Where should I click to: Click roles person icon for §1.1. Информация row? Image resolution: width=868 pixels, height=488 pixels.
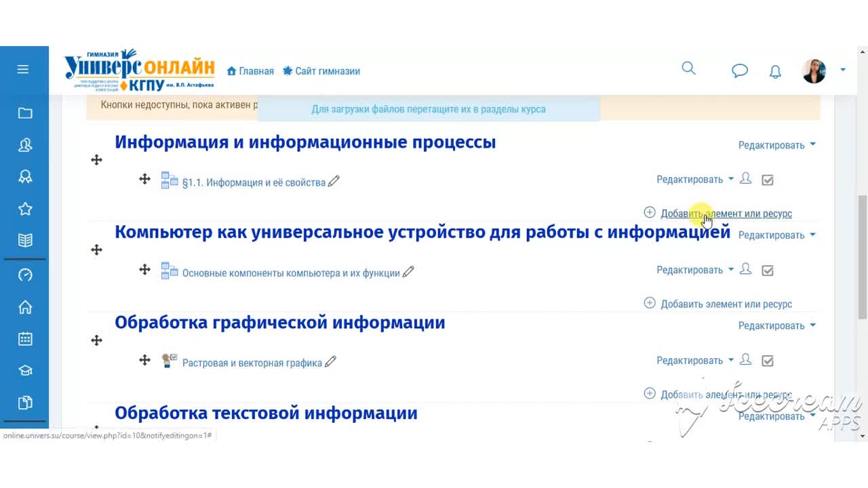click(x=746, y=179)
